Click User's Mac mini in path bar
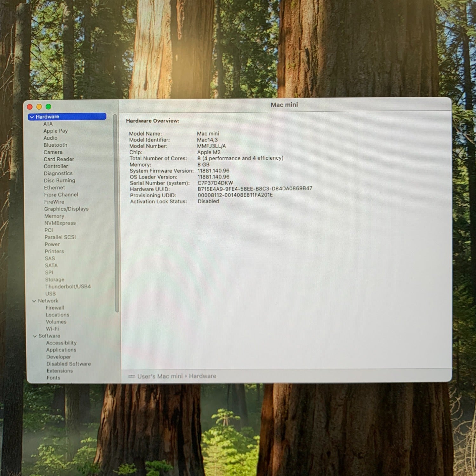The height and width of the screenshot is (476, 476). pyautogui.click(x=160, y=376)
